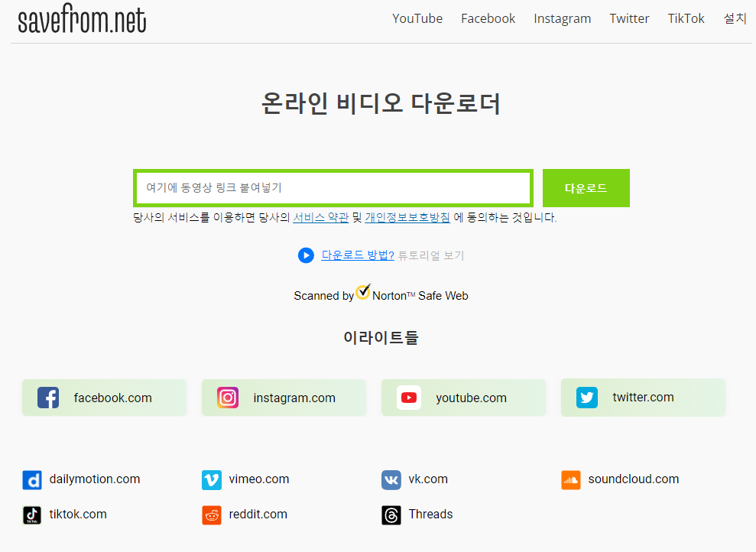Click the blue play tutorial icon
756x552 pixels.
[x=306, y=255]
